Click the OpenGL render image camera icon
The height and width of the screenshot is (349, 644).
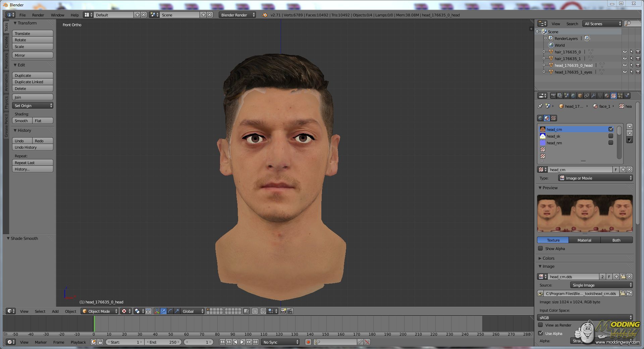(283, 311)
